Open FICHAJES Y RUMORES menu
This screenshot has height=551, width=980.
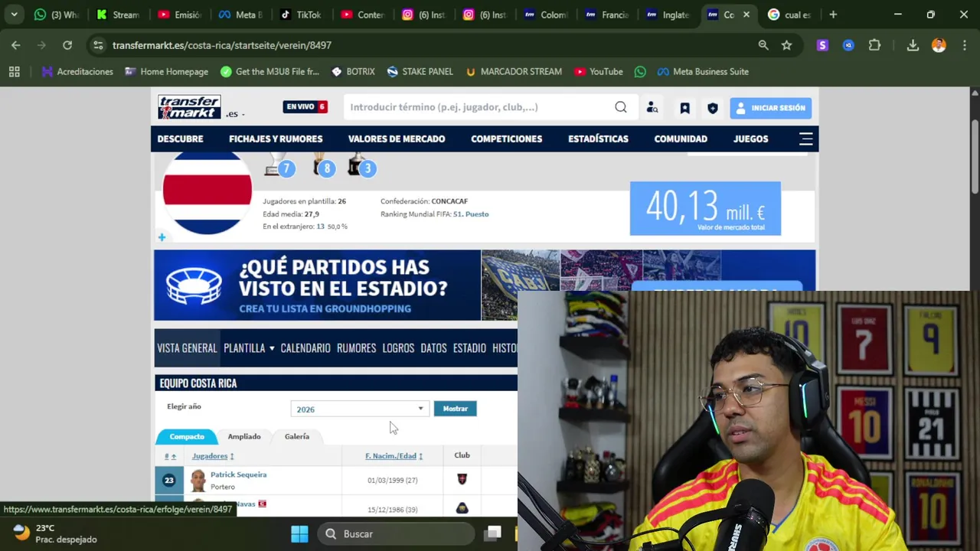276,139
